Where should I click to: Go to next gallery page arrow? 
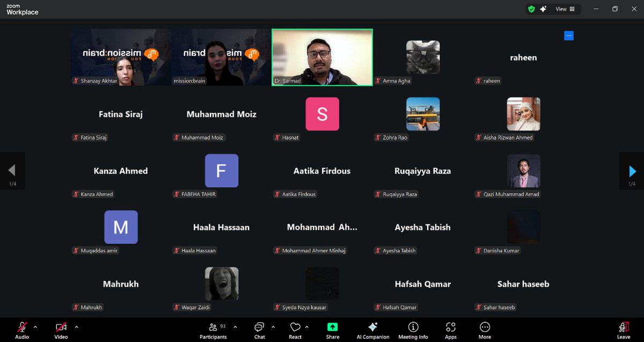[x=632, y=171]
